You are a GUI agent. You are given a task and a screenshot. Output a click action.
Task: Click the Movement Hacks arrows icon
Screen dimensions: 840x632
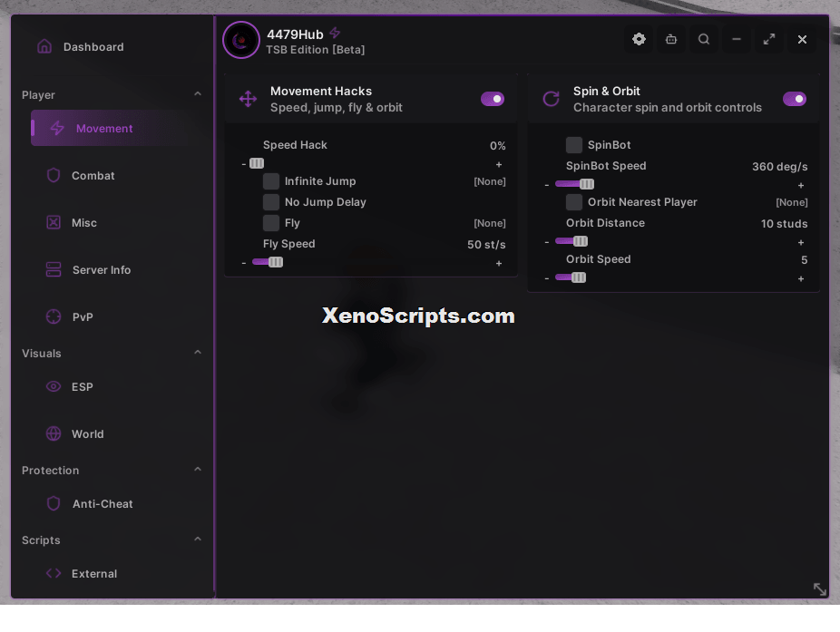pos(248,99)
